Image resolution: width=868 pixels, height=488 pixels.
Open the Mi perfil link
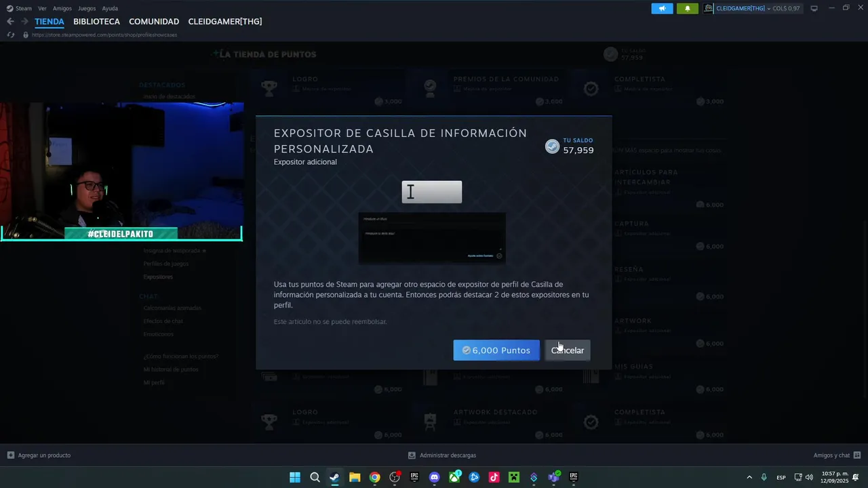[154, 382]
